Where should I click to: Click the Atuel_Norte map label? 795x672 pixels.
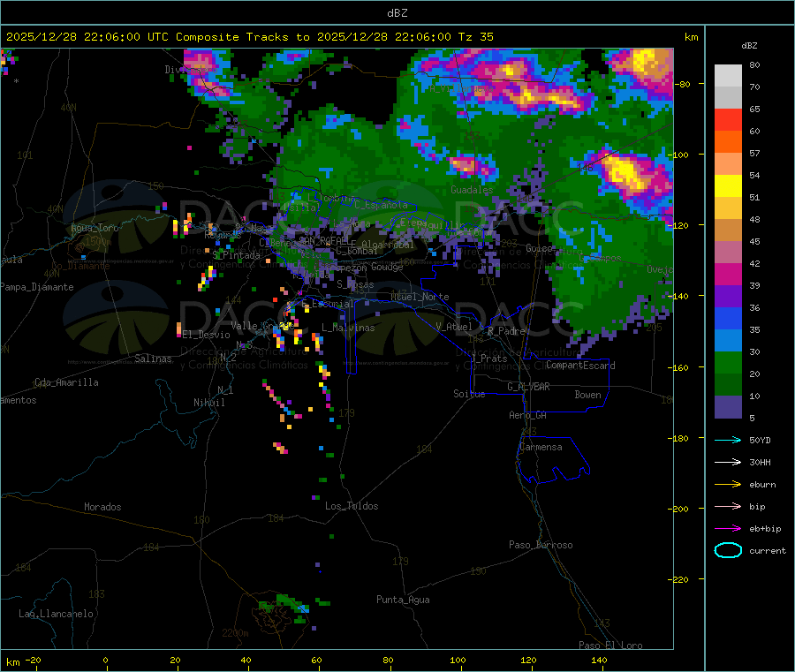(x=420, y=297)
